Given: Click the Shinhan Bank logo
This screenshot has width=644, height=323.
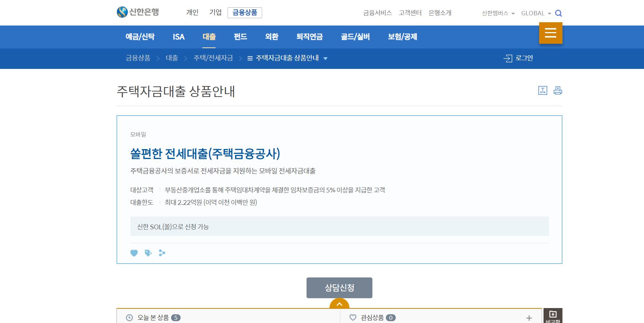Looking at the screenshot, I should (x=138, y=12).
